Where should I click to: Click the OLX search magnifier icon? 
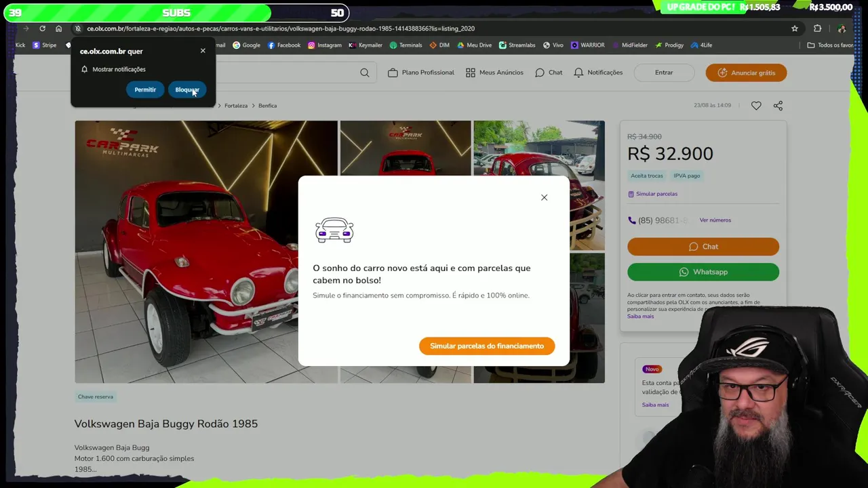coord(365,73)
